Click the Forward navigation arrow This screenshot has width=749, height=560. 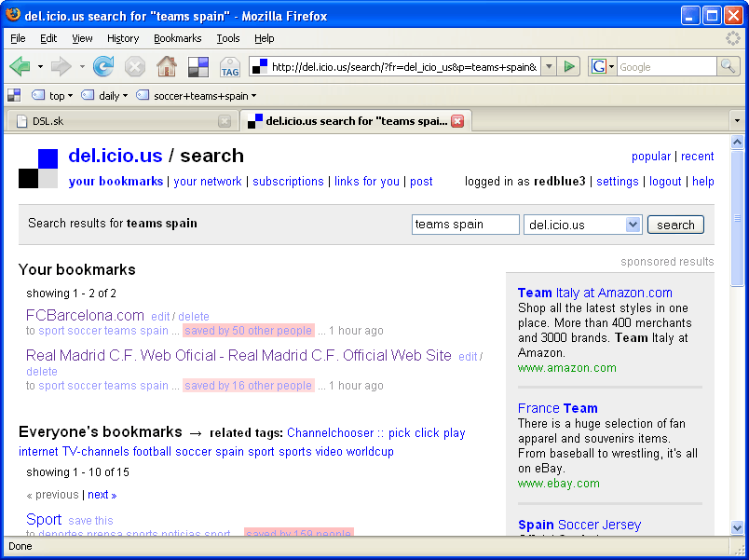coord(61,66)
